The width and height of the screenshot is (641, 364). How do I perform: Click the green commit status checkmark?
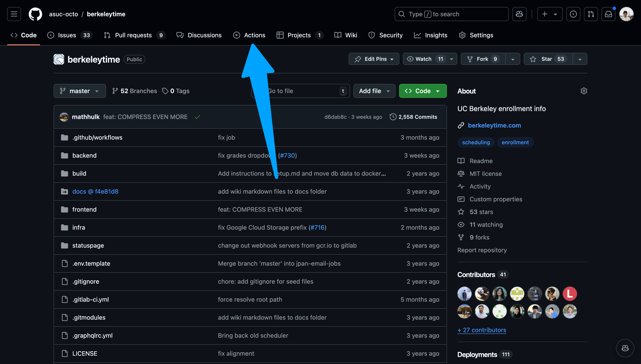point(197,117)
